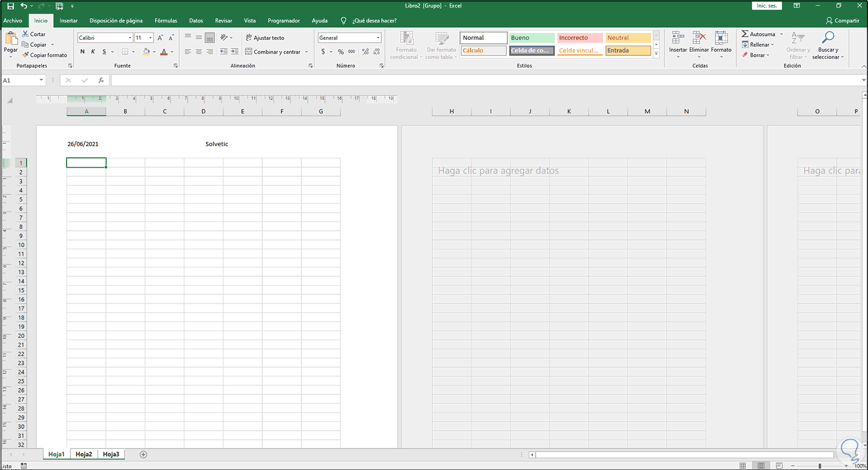Open the Archivo menu
This screenshot has height=470, width=868.
13,21
